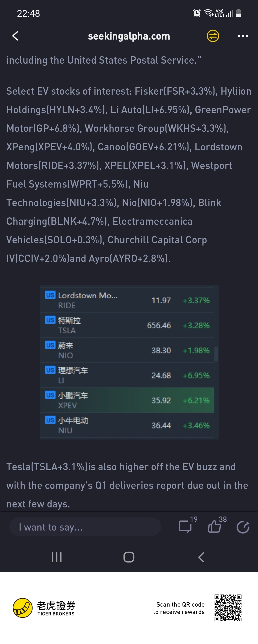
Task: Tap the Tiger Brokers logo
Action: pyautogui.click(x=44, y=608)
